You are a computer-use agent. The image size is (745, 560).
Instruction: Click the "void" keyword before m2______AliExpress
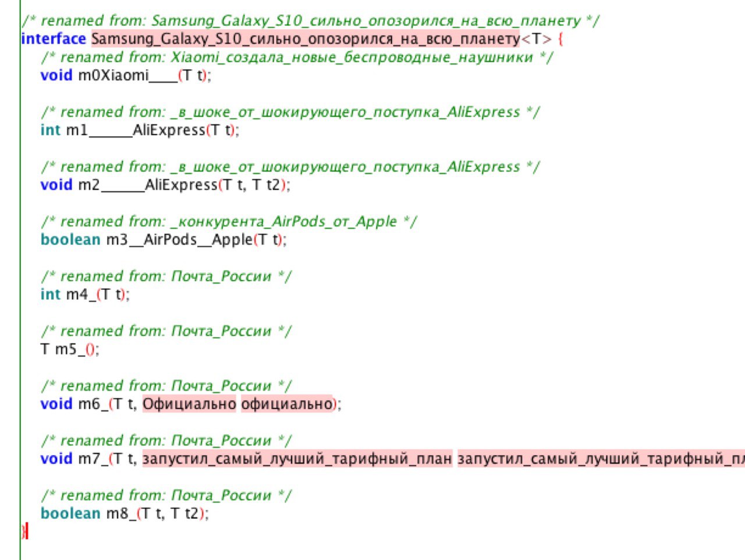56,185
